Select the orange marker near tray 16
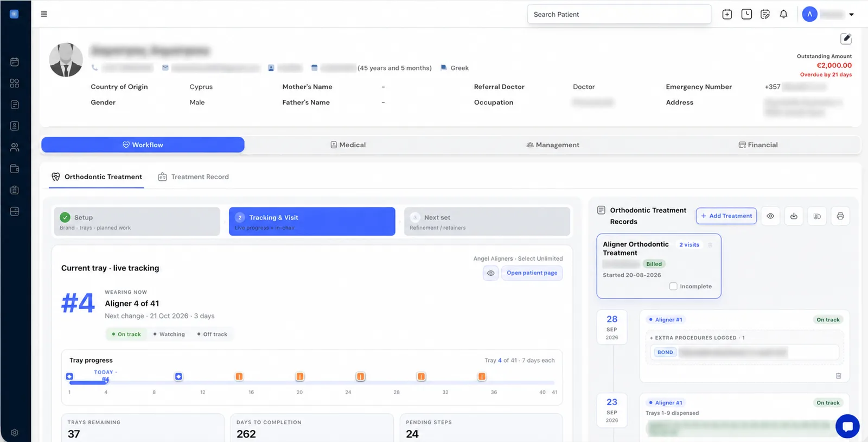The height and width of the screenshot is (442, 868). [239, 377]
